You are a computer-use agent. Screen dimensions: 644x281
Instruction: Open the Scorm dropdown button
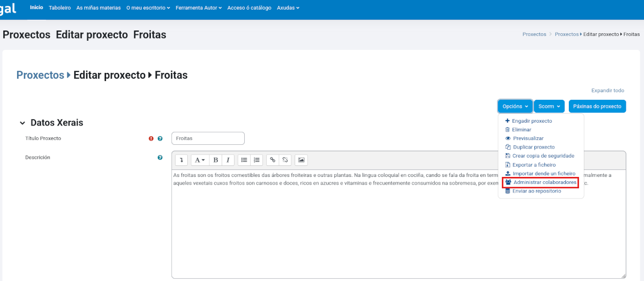point(549,106)
